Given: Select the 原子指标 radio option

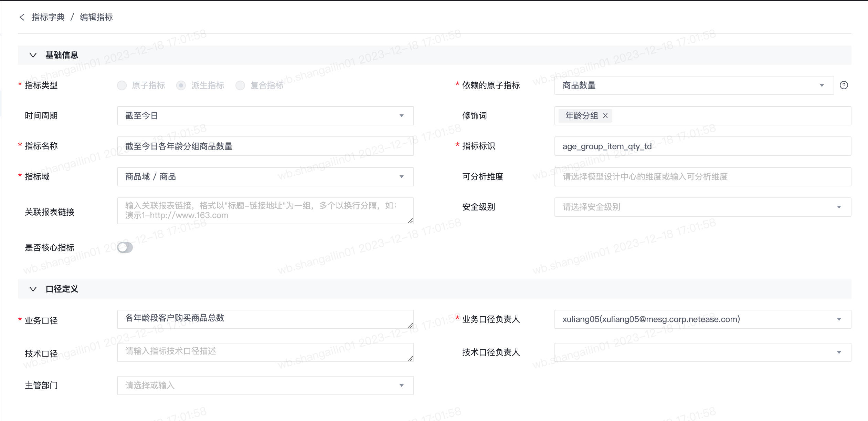Looking at the screenshot, I should pyautogui.click(x=122, y=85).
